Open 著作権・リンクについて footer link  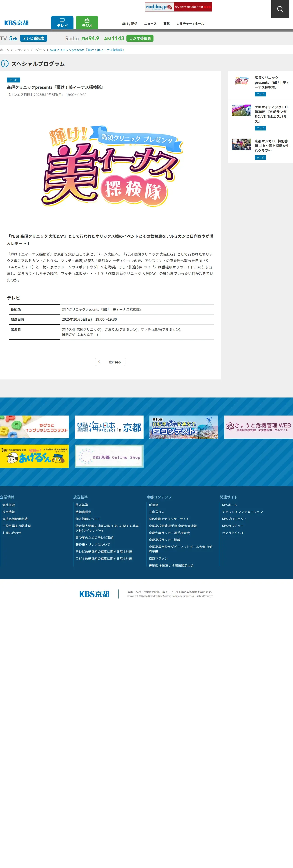coord(93,545)
